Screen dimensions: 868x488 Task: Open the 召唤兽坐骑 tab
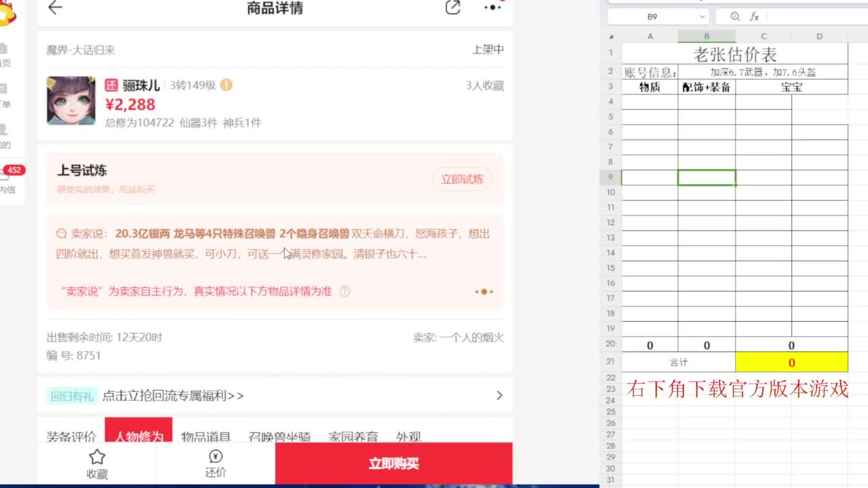[279, 436]
